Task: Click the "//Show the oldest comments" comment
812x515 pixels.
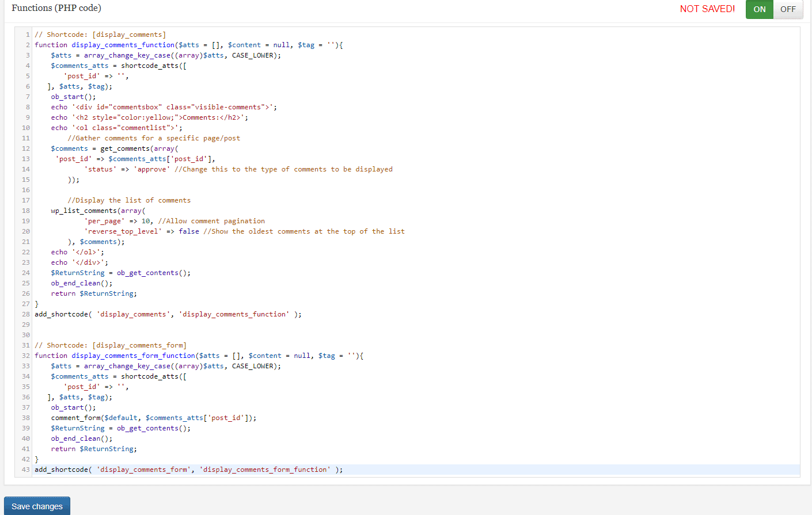Action: pos(304,231)
